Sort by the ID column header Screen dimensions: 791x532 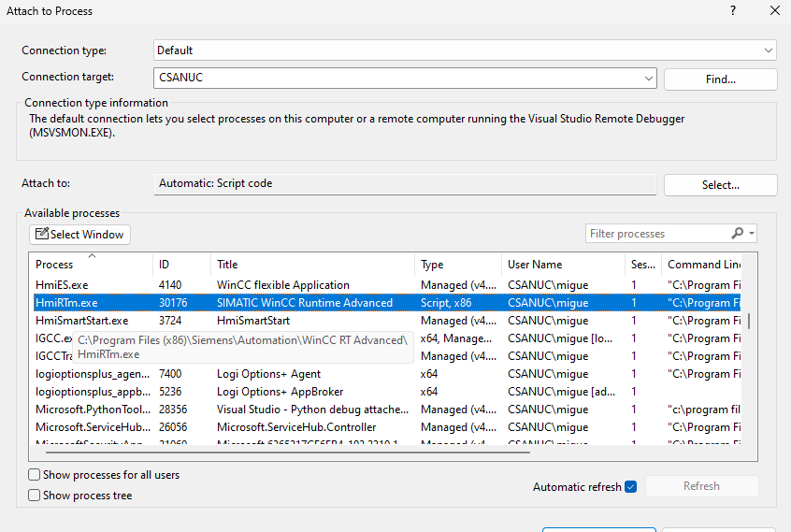point(181,265)
